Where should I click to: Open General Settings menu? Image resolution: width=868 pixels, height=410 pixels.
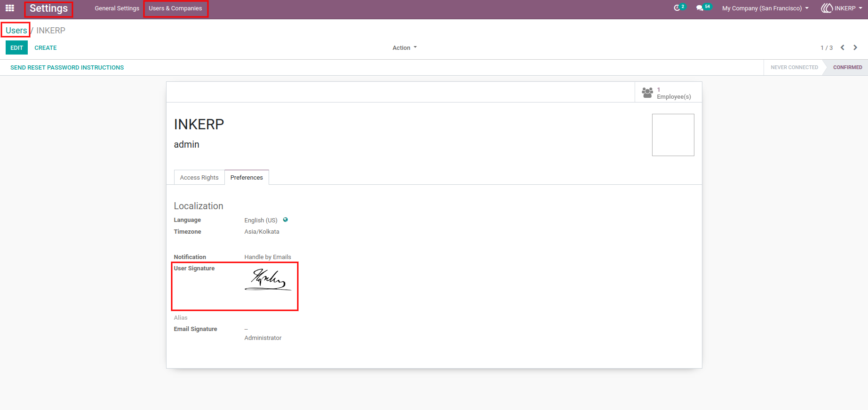coord(117,8)
